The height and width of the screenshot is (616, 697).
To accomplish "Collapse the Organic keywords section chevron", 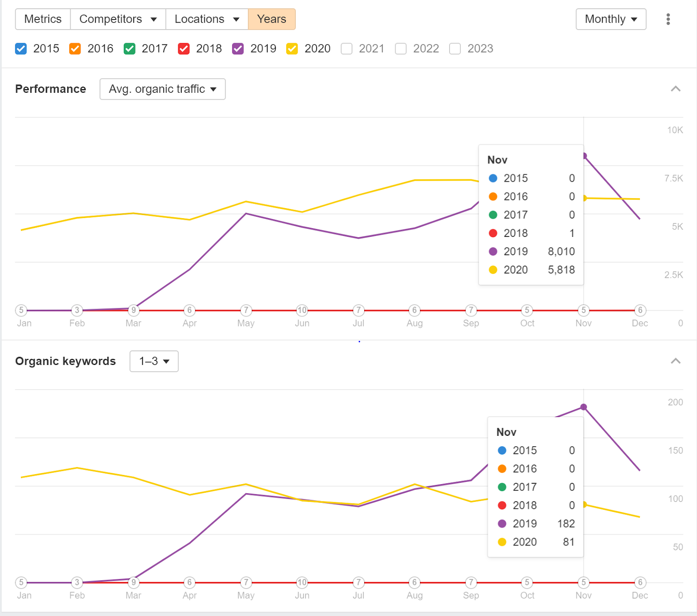I will [x=675, y=361].
